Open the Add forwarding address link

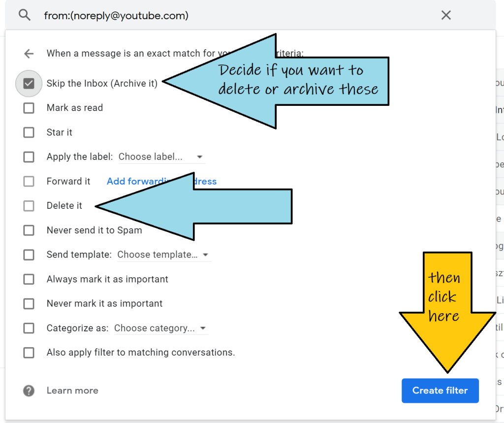click(x=138, y=181)
